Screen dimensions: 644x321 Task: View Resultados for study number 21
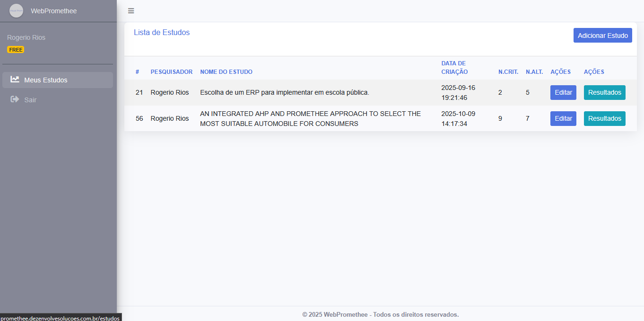[604, 92]
